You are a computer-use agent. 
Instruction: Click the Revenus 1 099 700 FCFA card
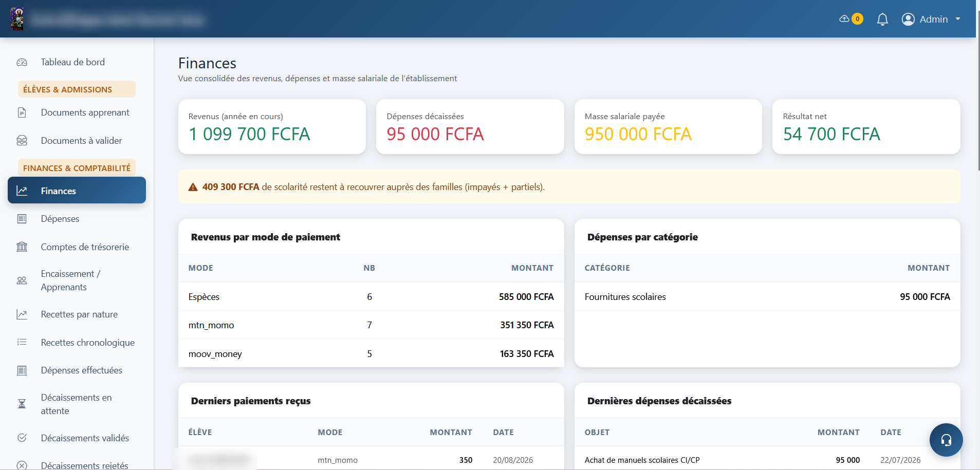(272, 127)
